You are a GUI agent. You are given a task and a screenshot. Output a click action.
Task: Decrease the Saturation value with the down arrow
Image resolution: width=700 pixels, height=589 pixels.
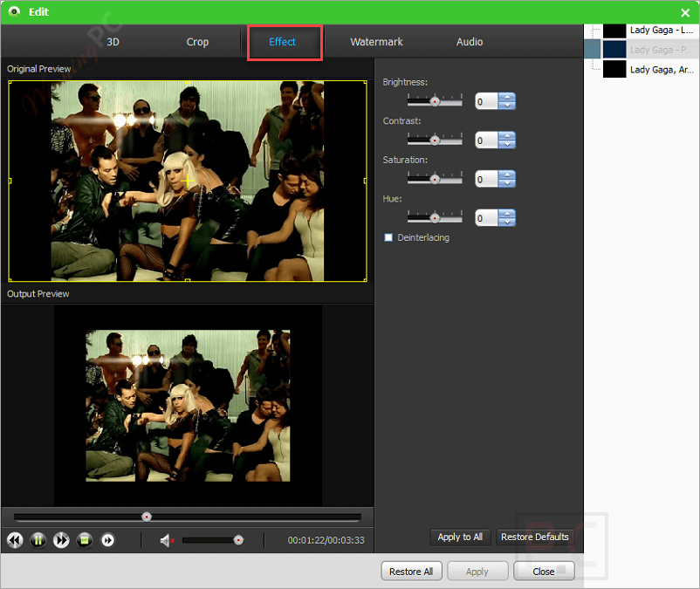point(507,183)
